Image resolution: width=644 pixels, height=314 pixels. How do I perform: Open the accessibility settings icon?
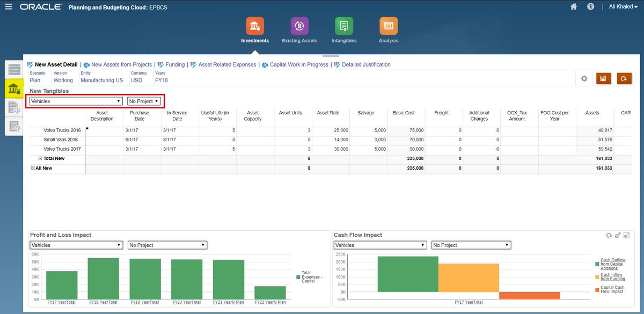591,7
